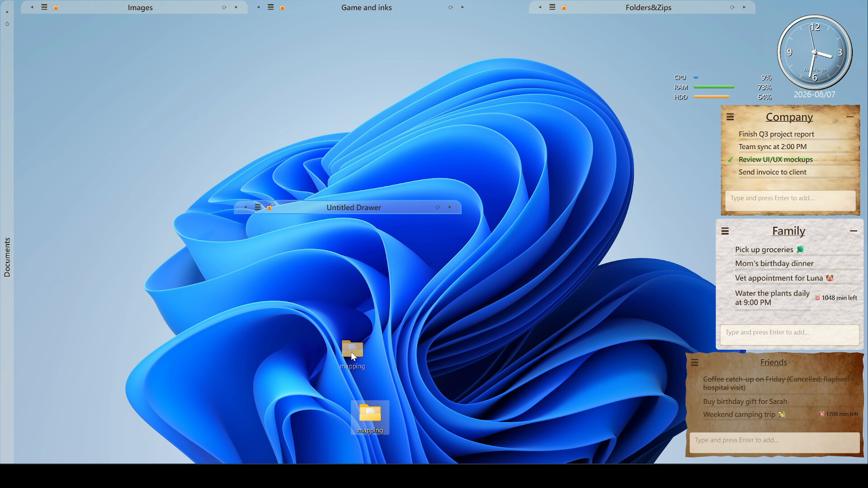
Task: Refresh the Untitled Drawer
Action: [x=438, y=207]
